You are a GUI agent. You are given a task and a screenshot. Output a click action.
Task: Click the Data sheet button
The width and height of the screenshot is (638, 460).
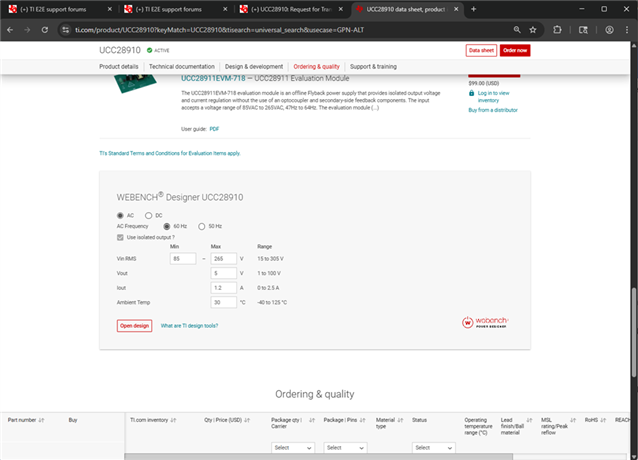tap(481, 50)
